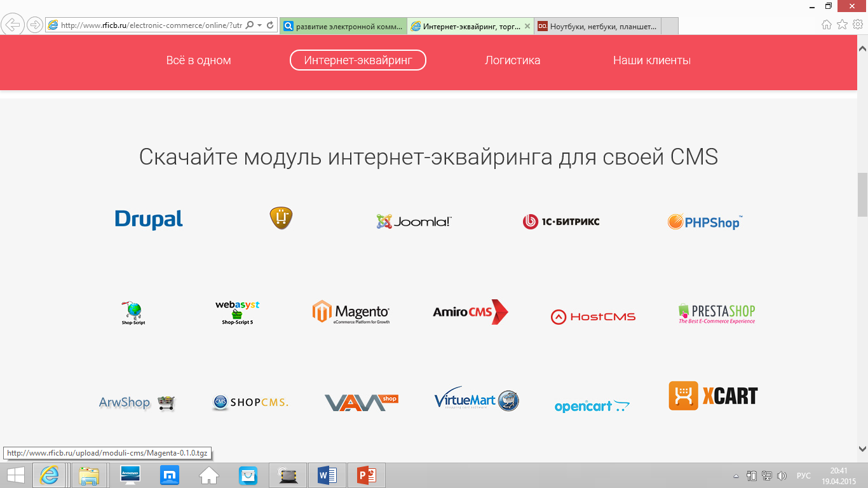Click the vertical scrollbar thumb
This screenshot has width=868, height=488.
click(863, 194)
